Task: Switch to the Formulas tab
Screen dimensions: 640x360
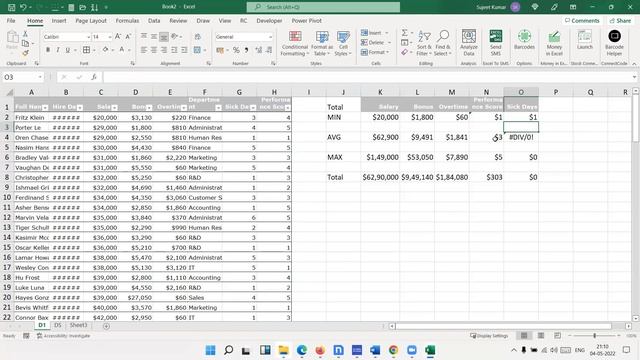Action: [127, 20]
